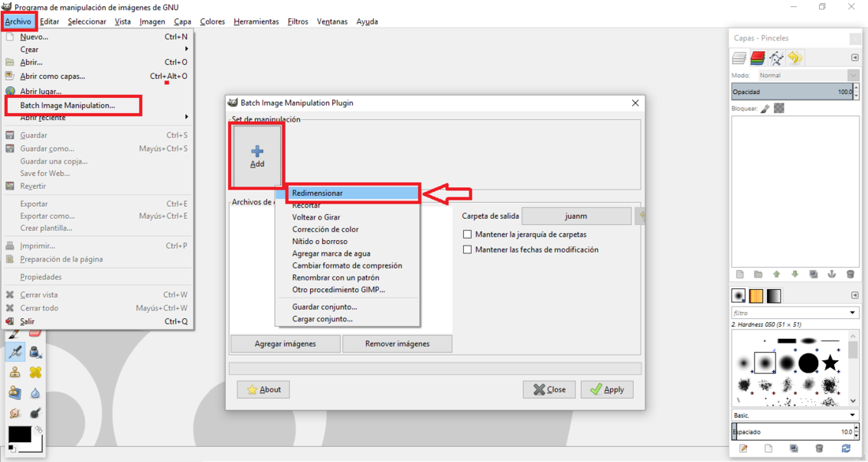Viewport: 868px width, 462px height.
Task: Lower the layer with green down arrow
Action: tap(795, 274)
